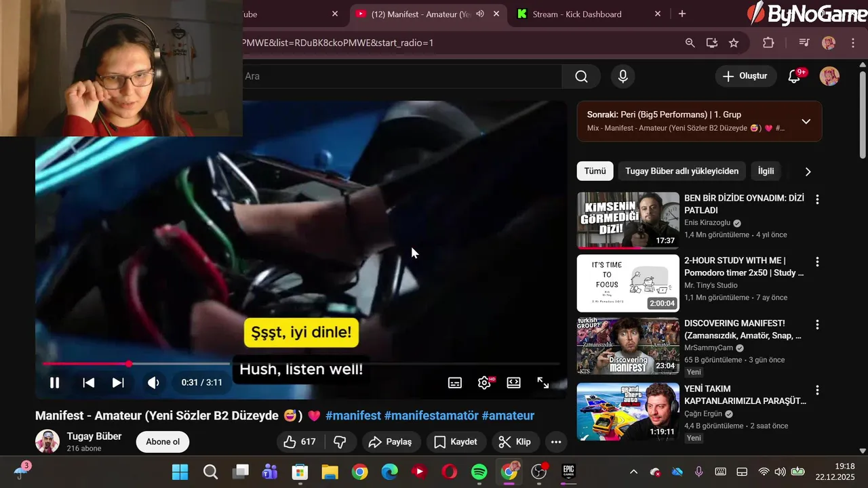The height and width of the screenshot is (488, 868).
Task: Switch to theater mode view
Action: click(x=514, y=382)
